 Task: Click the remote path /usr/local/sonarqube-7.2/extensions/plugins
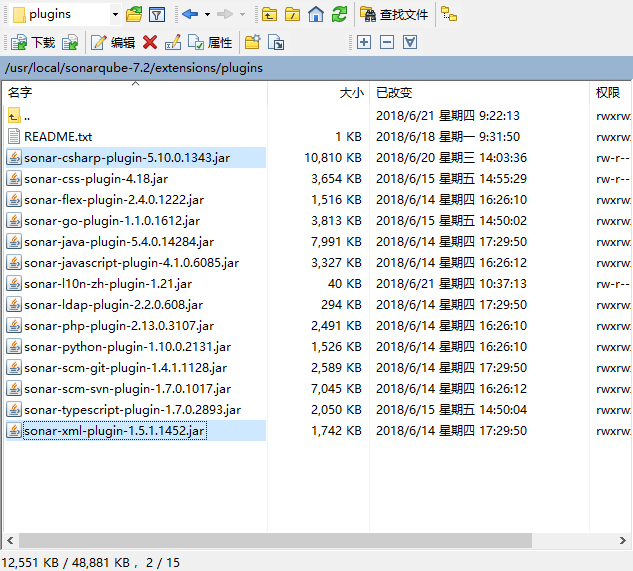tap(134, 68)
